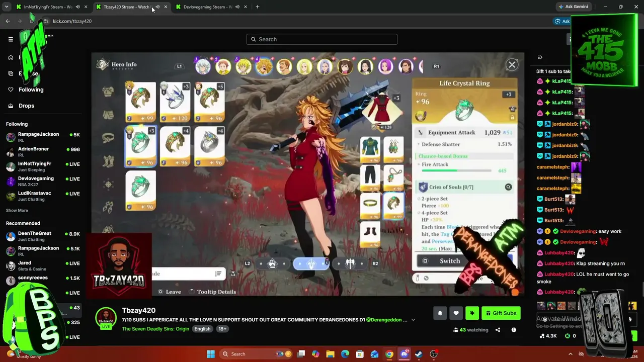The image size is (644, 362).
Task: Open Steam from the taskbar
Action: (x=419, y=354)
